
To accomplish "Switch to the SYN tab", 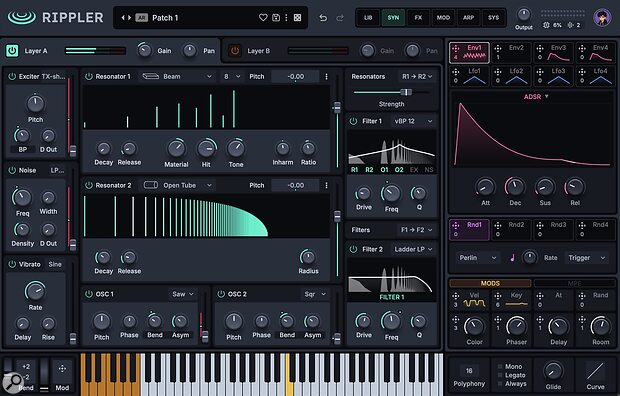I will pos(393,17).
